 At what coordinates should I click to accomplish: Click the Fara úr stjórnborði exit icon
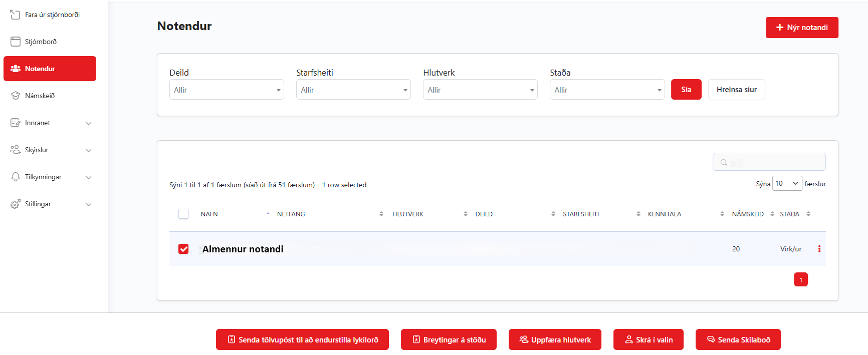[x=15, y=15]
